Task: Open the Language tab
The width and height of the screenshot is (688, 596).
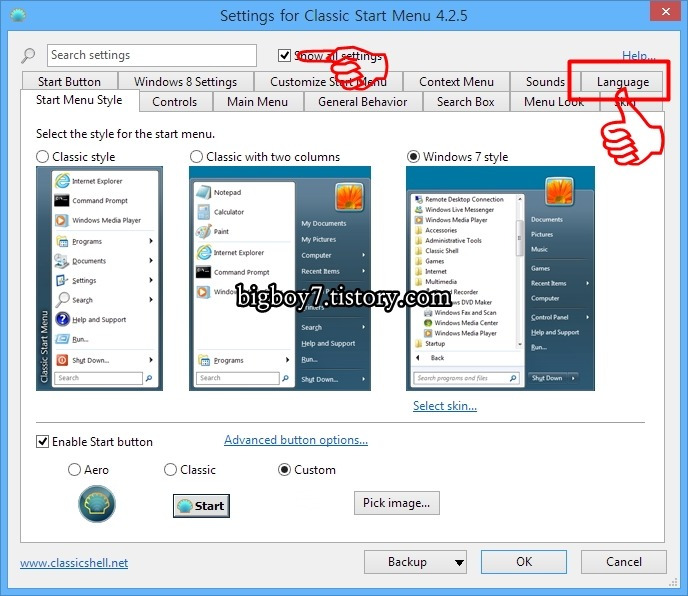Action: point(622,82)
